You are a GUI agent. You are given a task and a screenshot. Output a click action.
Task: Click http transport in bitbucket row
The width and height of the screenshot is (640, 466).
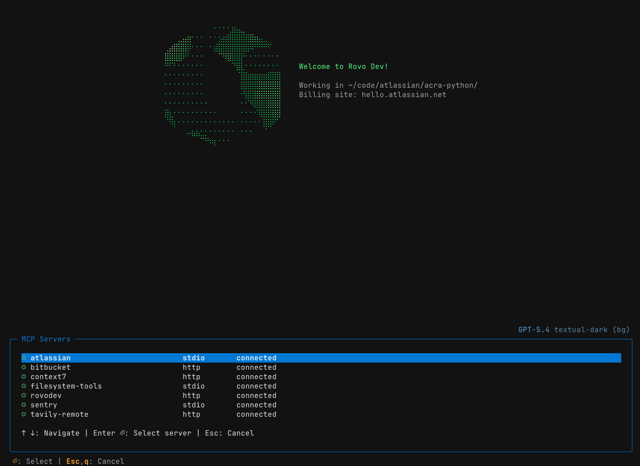coord(191,367)
